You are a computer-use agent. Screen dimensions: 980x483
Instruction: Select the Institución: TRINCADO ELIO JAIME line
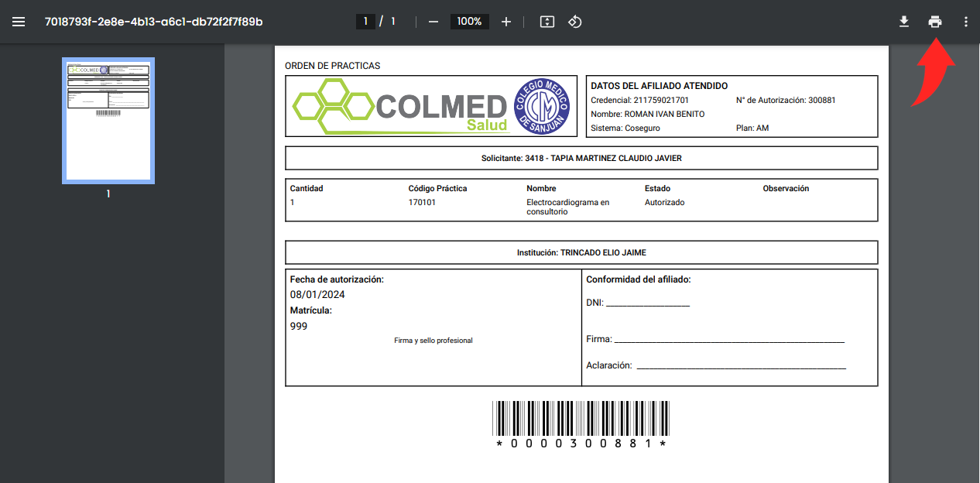(x=581, y=252)
